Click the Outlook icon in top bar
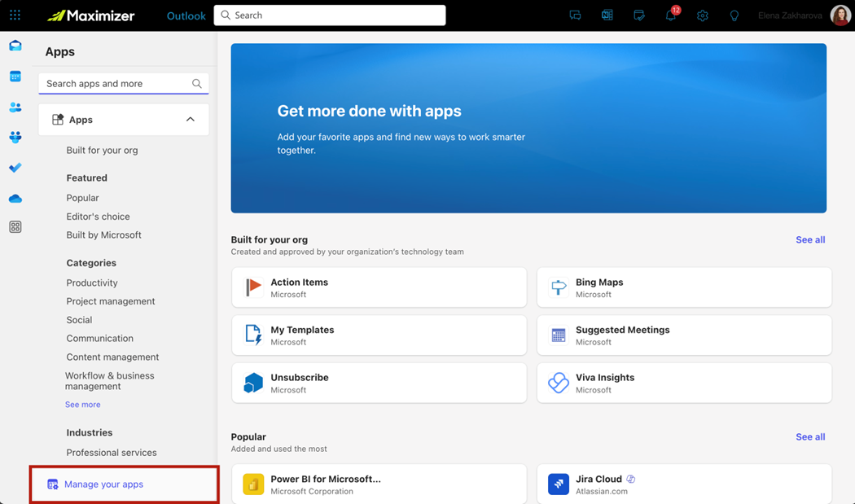Image resolution: width=855 pixels, height=504 pixels. 607,15
